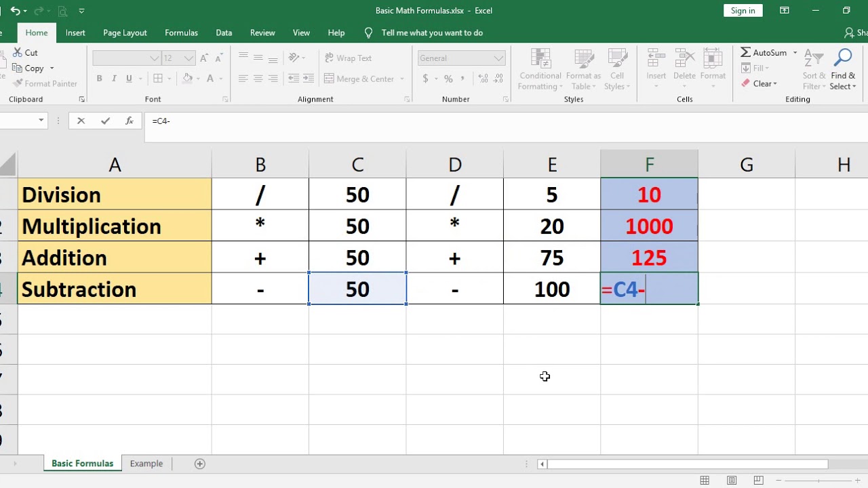Screen dimensions: 868x488
Task: Decrease indent
Action: pyautogui.click(x=294, y=79)
